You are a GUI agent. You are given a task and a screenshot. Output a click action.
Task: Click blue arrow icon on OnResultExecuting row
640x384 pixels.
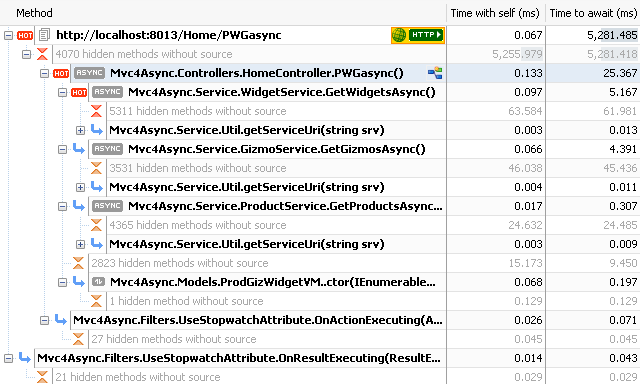(x=25, y=358)
